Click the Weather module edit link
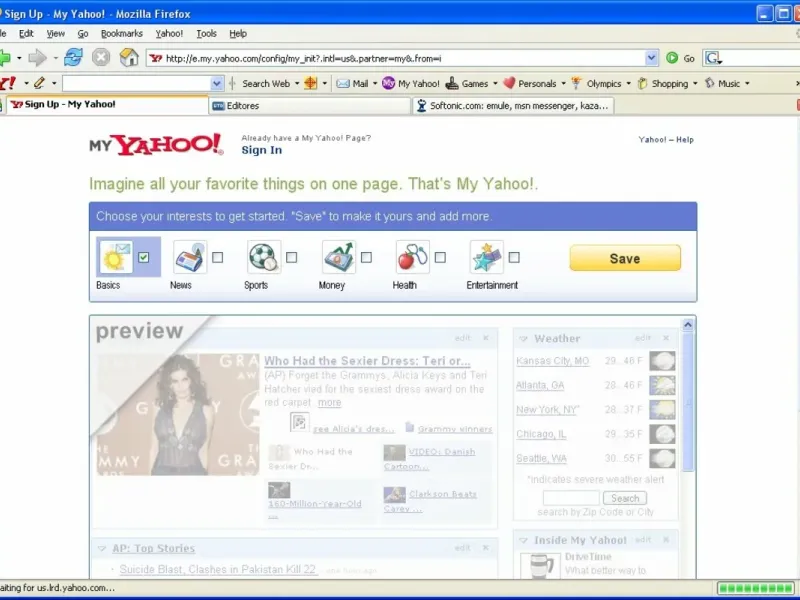 pos(642,338)
